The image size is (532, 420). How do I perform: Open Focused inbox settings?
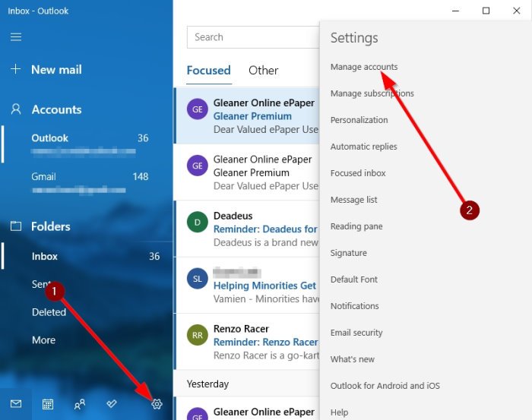(x=358, y=173)
